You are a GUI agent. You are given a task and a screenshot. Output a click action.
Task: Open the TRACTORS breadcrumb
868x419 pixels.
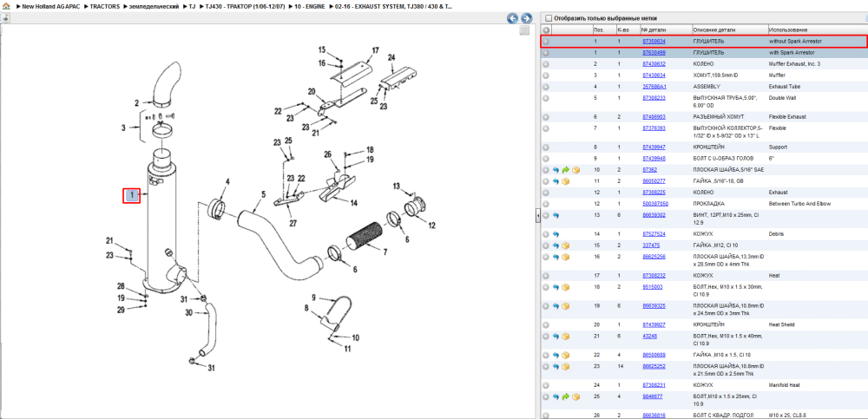(x=105, y=6)
